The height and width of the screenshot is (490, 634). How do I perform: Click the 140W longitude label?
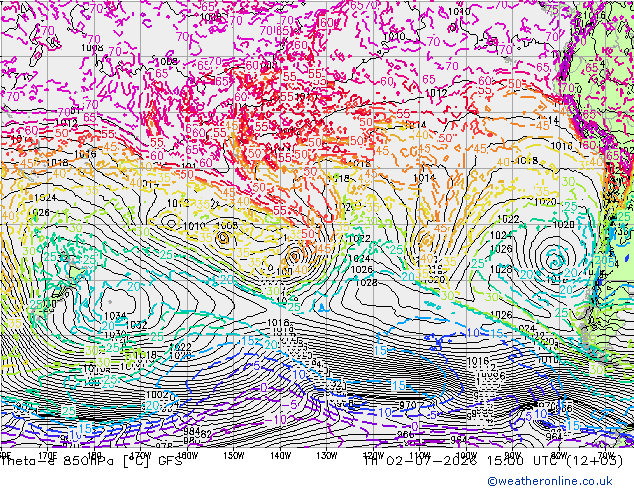click(280, 456)
